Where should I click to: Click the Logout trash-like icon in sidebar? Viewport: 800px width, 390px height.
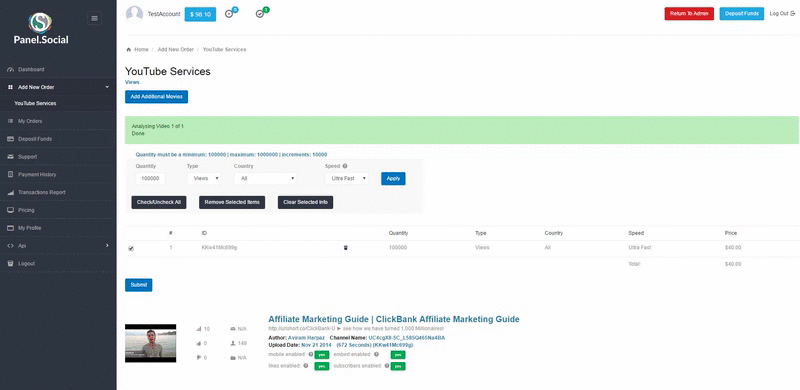11,264
